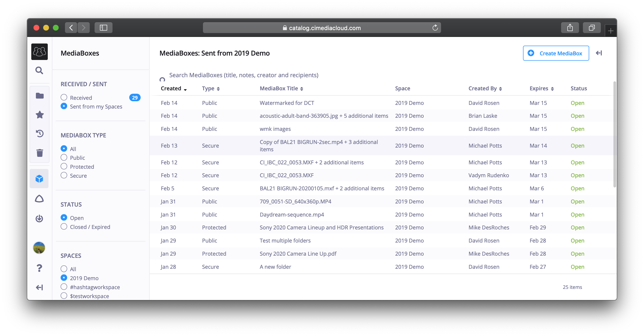The image size is (644, 336).
Task: Collapse the sidebar with bottom arrow icon
Action: point(39,287)
